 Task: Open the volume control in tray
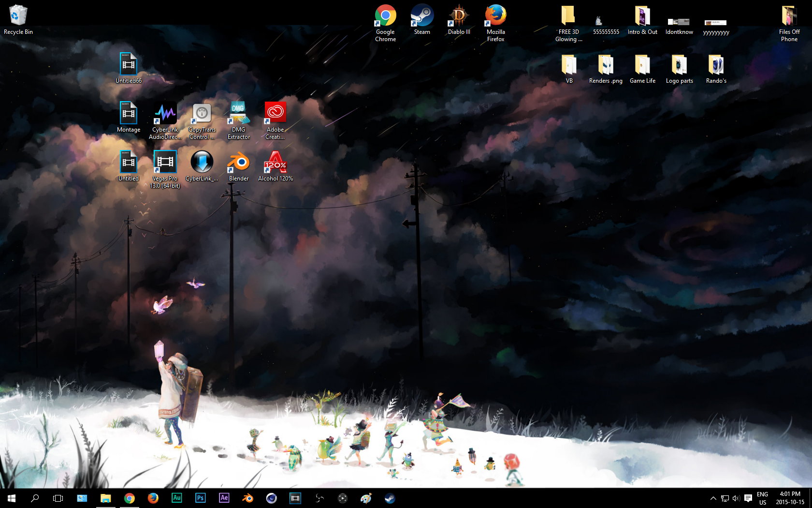[x=736, y=498]
